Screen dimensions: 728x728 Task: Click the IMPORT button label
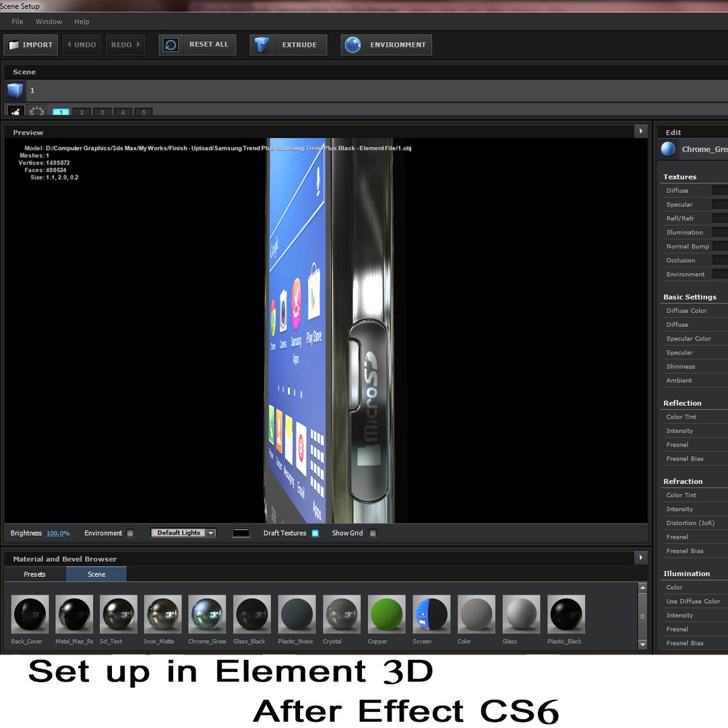coord(38,45)
